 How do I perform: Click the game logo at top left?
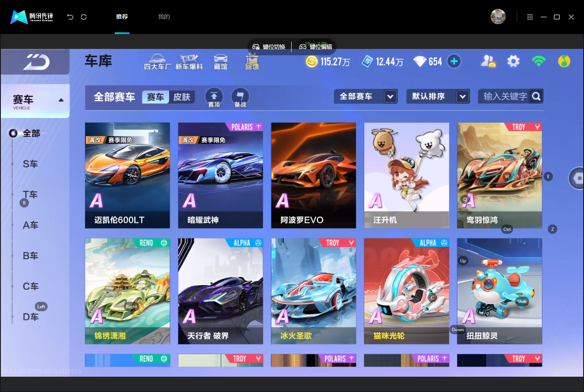pos(36,62)
